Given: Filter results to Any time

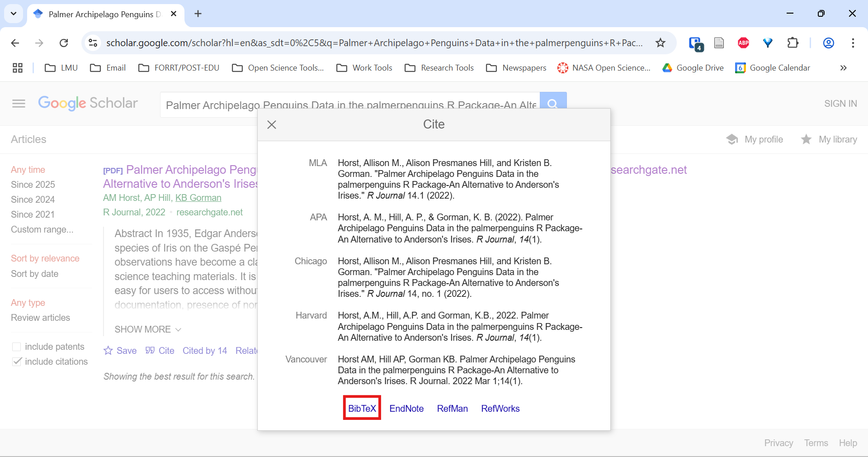Looking at the screenshot, I should pos(28,170).
